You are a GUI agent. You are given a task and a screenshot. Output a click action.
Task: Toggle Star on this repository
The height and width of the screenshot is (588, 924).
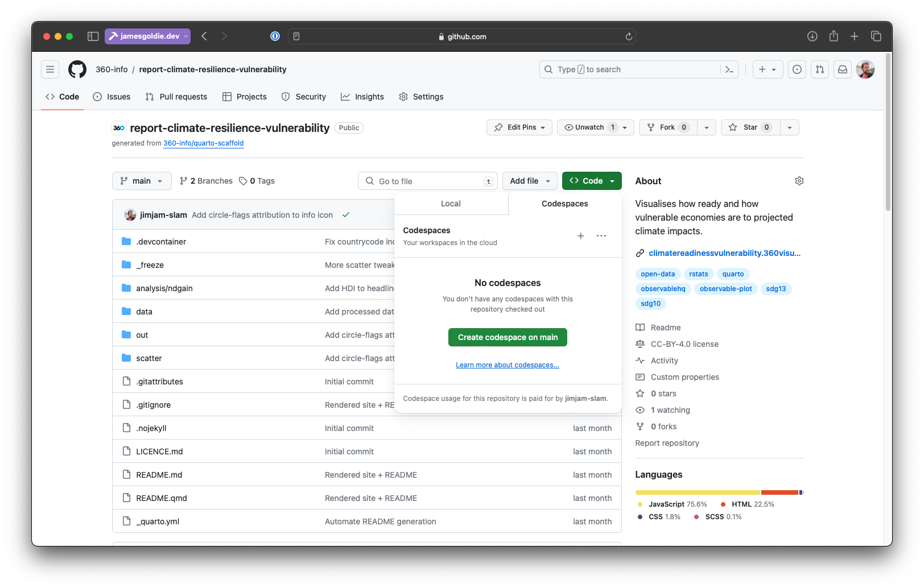(750, 127)
